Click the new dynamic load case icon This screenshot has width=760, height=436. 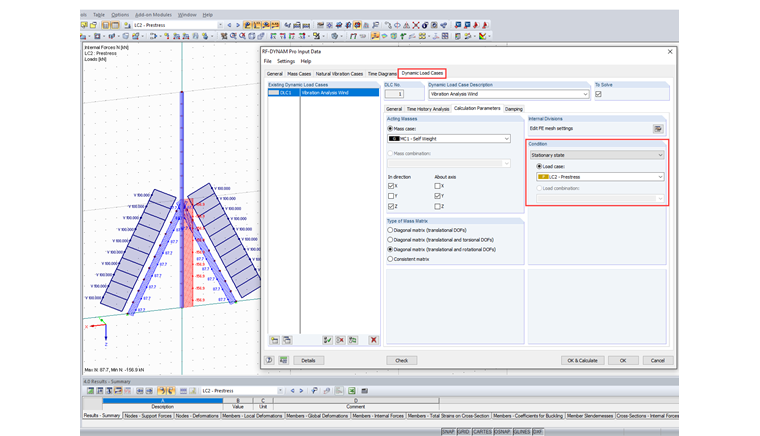click(x=274, y=340)
